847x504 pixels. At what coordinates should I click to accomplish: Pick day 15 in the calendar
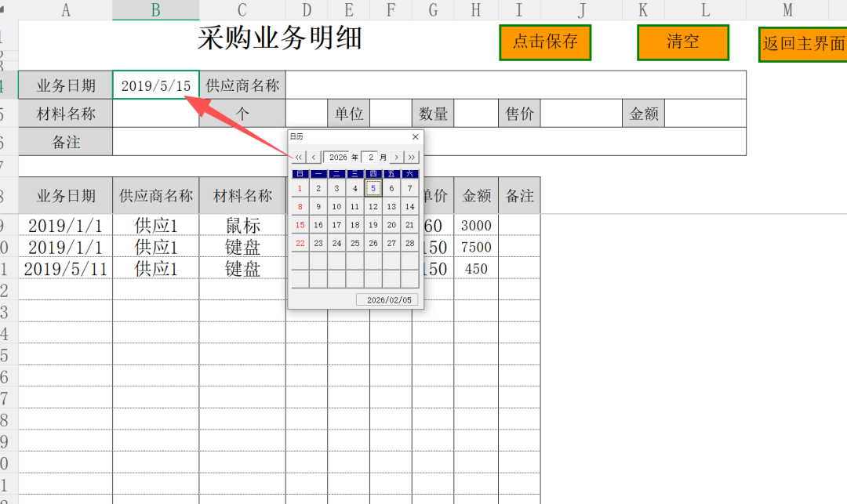pyautogui.click(x=300, y=225)
